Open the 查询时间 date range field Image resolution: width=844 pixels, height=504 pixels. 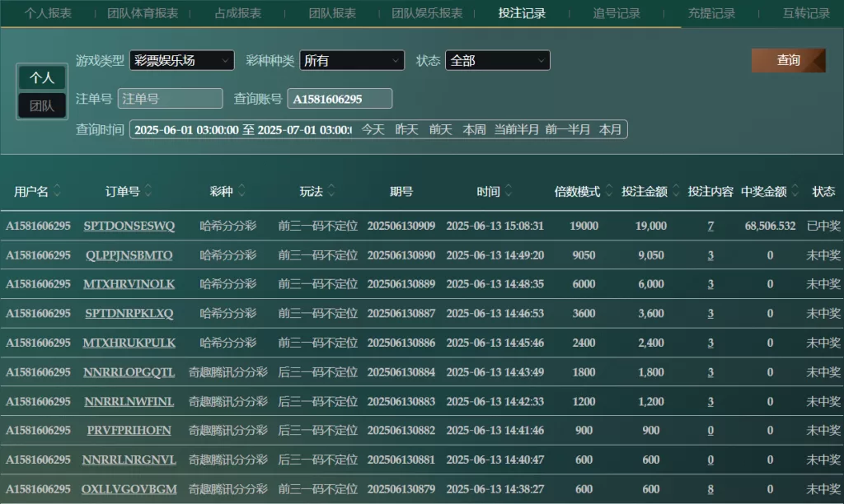tap(242, 129)
